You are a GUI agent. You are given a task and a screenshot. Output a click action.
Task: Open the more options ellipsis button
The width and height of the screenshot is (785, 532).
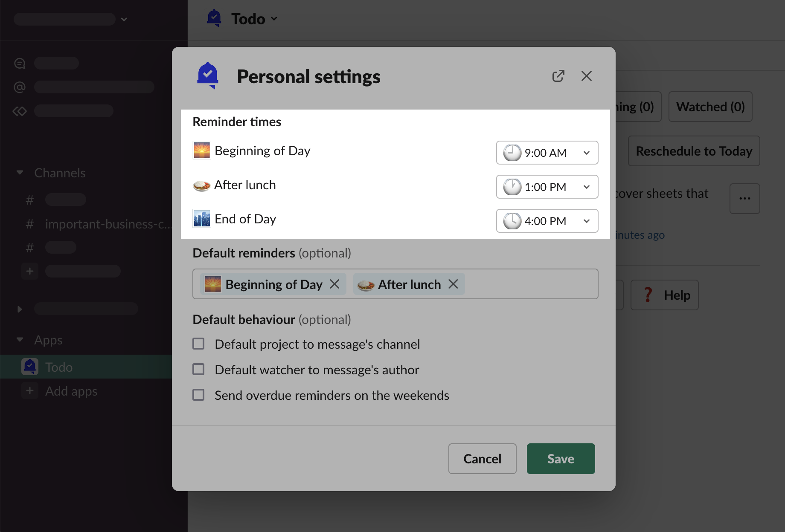(744, 199)
